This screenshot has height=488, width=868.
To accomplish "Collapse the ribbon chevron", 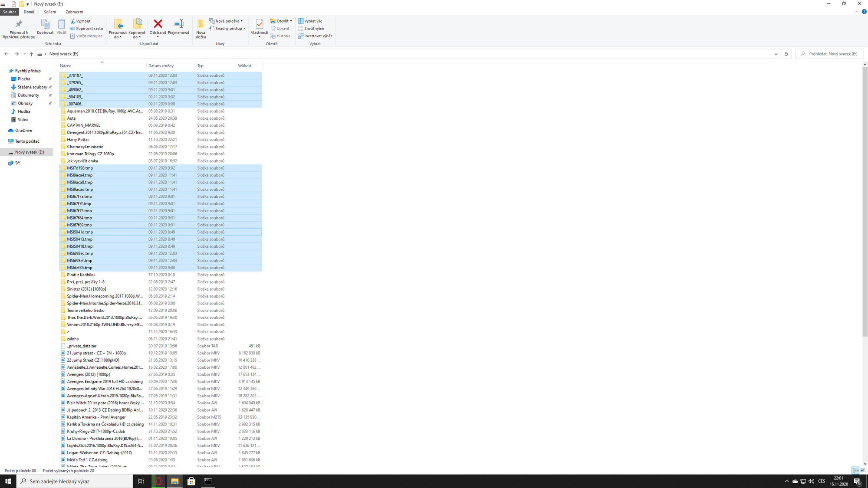I will [857, 12].
